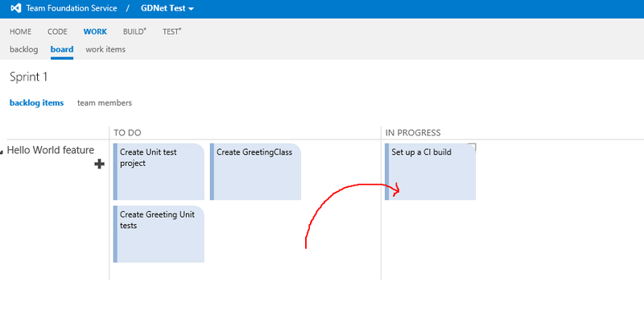The height and width of the screenshot is (316, 644).
Task: Select the Set up a CI build card
Action: coord(431,172)
